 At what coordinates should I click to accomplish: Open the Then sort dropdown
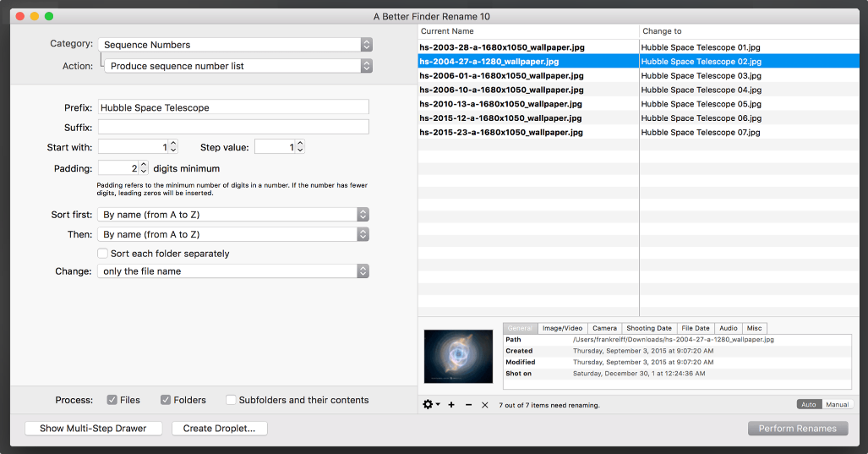pyautogui.click(x=233, y=234)
